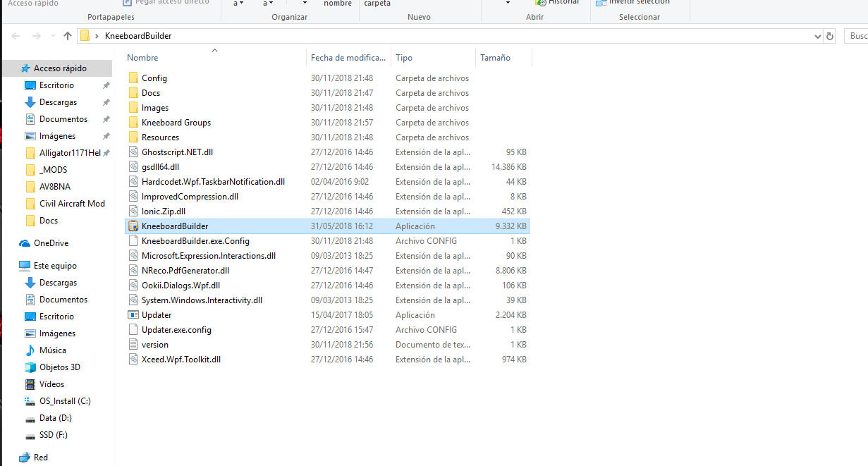Select the Ionic.Zip.dll file icon
Viewport: 868px width, 466px height.
(134, 211)
